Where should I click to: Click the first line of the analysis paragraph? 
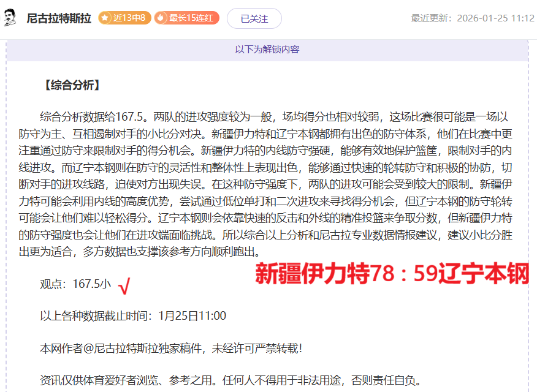tap(273, 116)
